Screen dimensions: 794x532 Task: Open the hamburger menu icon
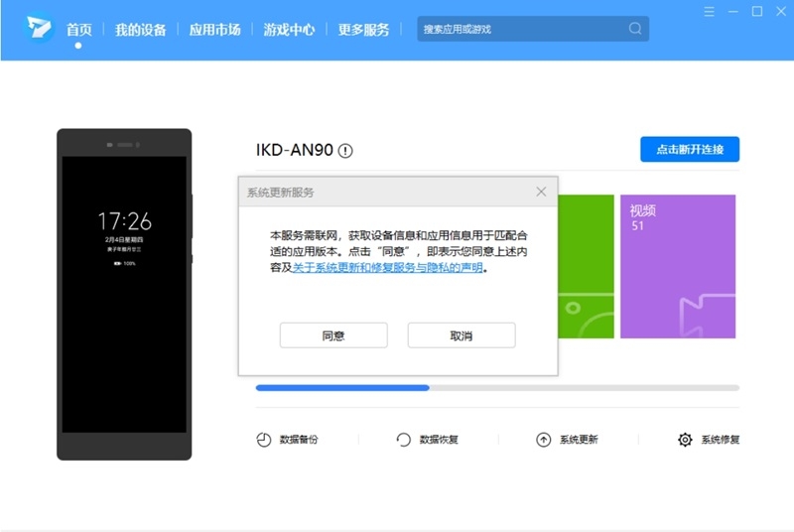coord(709,12)
